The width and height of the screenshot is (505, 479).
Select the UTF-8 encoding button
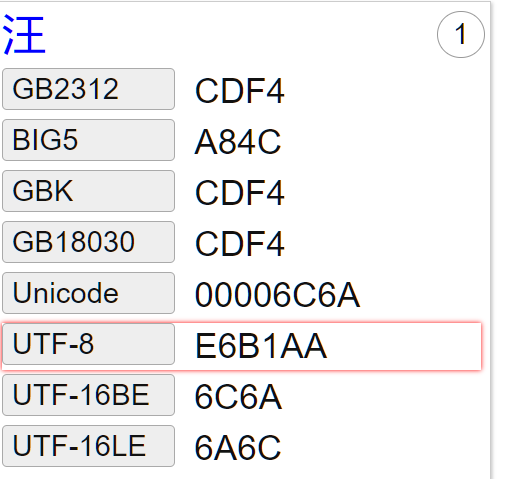coord(88,344)
